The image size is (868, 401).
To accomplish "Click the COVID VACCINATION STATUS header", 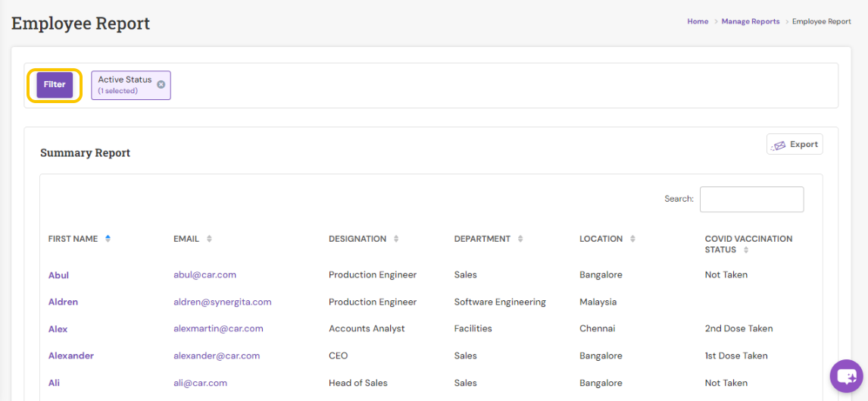I will click(748, 244).
